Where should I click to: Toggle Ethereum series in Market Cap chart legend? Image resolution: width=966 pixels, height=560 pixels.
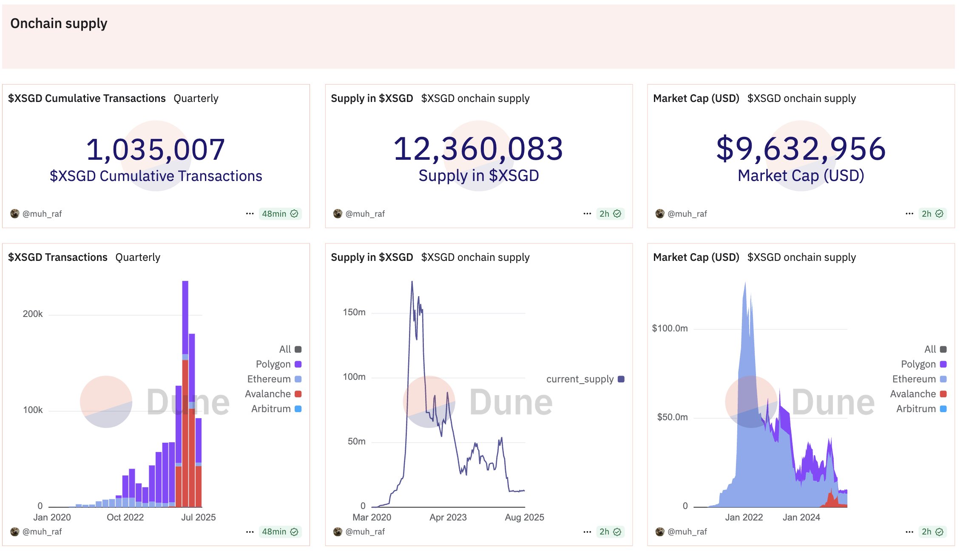pyautogui.click(x=919, y=379)
